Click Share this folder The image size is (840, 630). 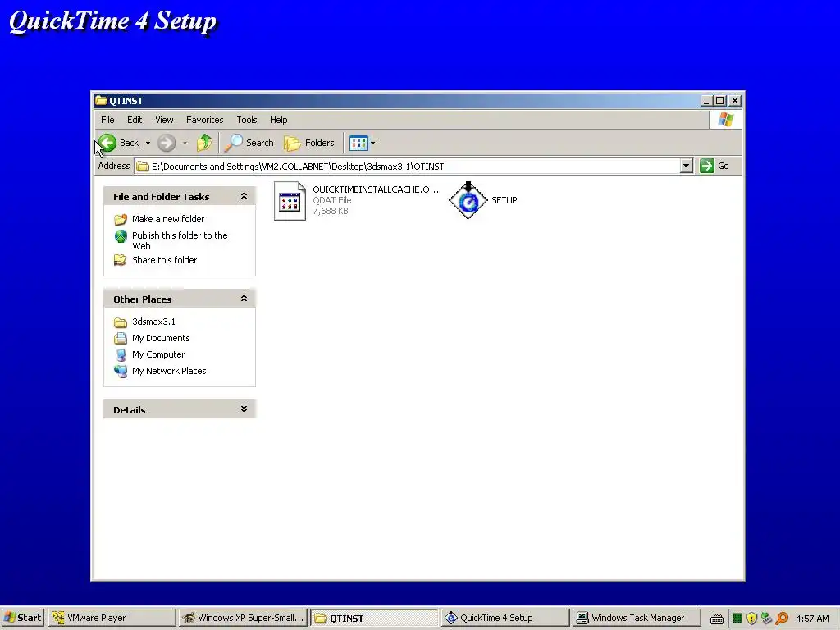coord(164,260)
